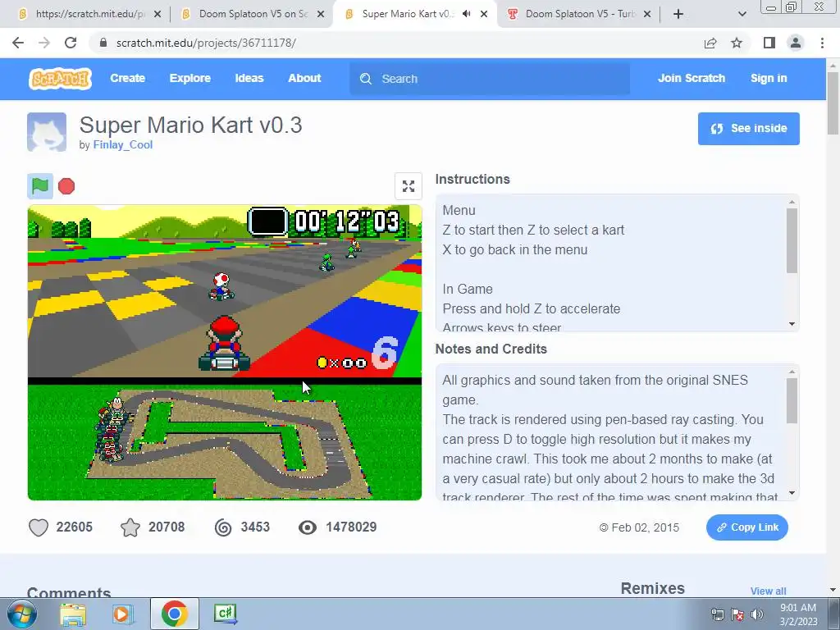Click the search magnifier icon
The height and width of the screenshot is (630, 840).
366,79
